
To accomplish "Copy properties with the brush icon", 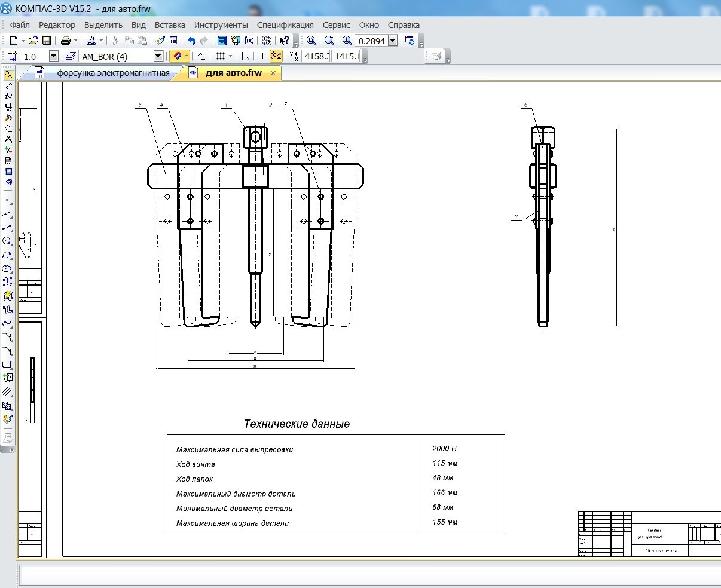I will point(160,41).
